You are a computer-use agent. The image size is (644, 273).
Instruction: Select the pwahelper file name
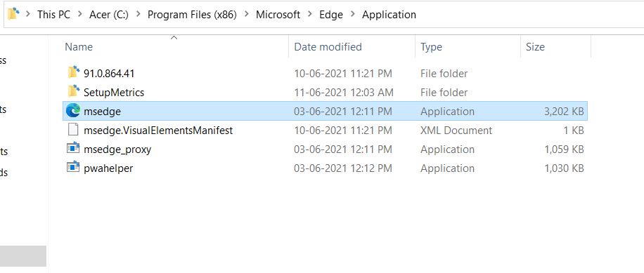(x=108, y=168)
